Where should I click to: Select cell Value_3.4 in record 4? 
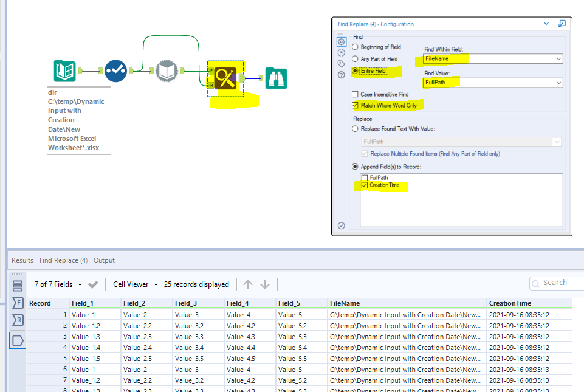[x=198, y=348]
